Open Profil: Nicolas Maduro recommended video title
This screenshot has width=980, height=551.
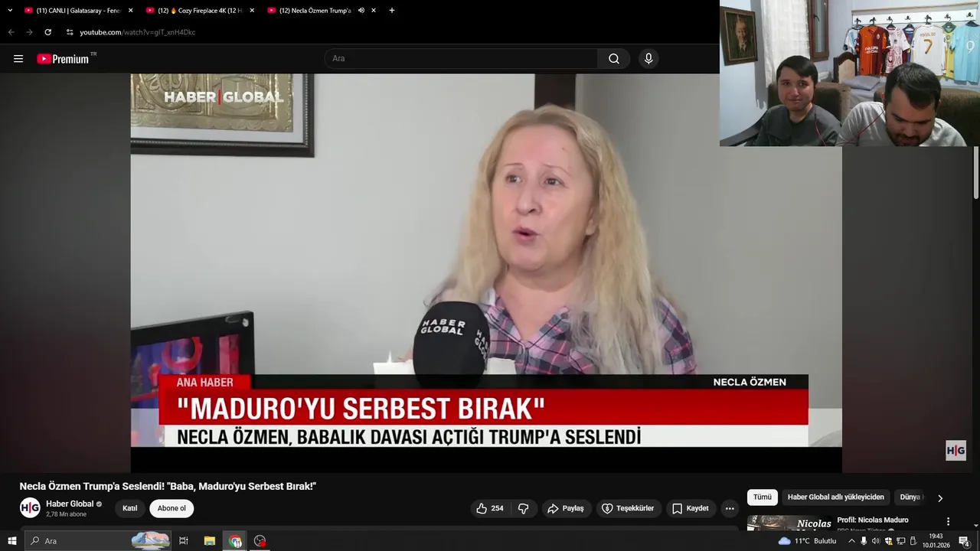point(873,520)
